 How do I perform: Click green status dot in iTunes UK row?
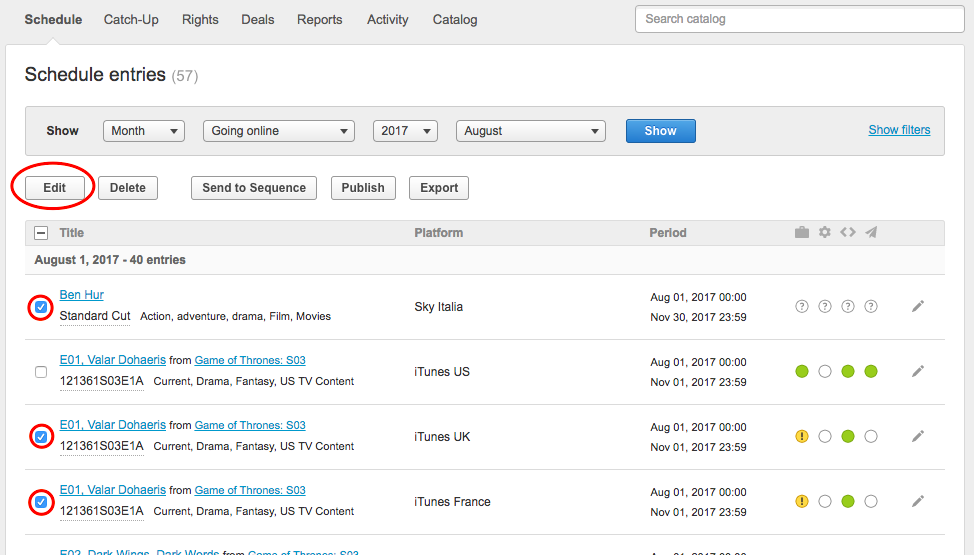pos(848,436)
